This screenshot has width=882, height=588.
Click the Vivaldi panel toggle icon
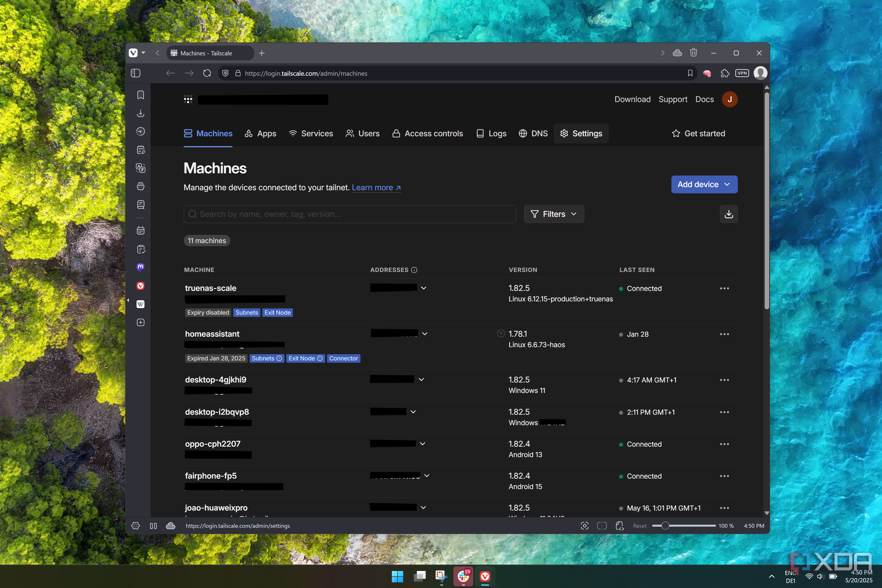[x=136, y=73]
